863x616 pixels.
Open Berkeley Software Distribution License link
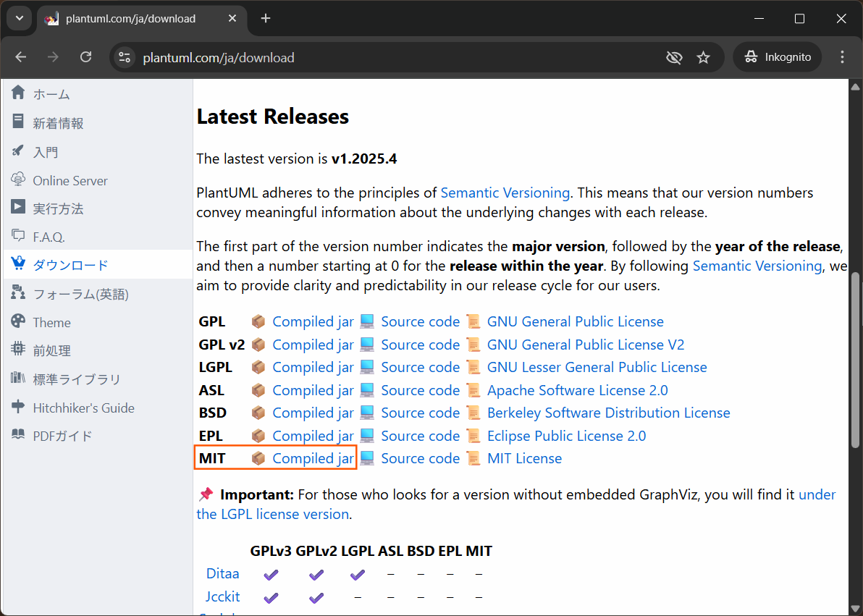pyautogui.click(x=609, y=413)
